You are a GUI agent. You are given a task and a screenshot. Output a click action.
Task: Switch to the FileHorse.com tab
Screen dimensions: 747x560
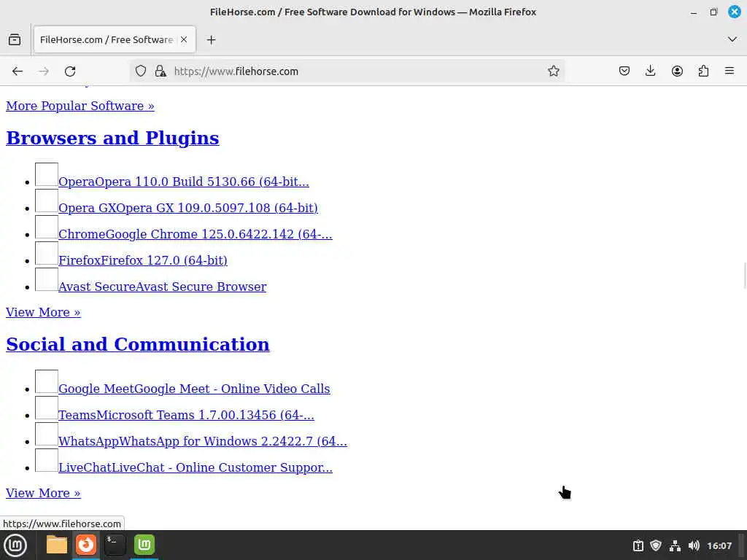[115, 40]
